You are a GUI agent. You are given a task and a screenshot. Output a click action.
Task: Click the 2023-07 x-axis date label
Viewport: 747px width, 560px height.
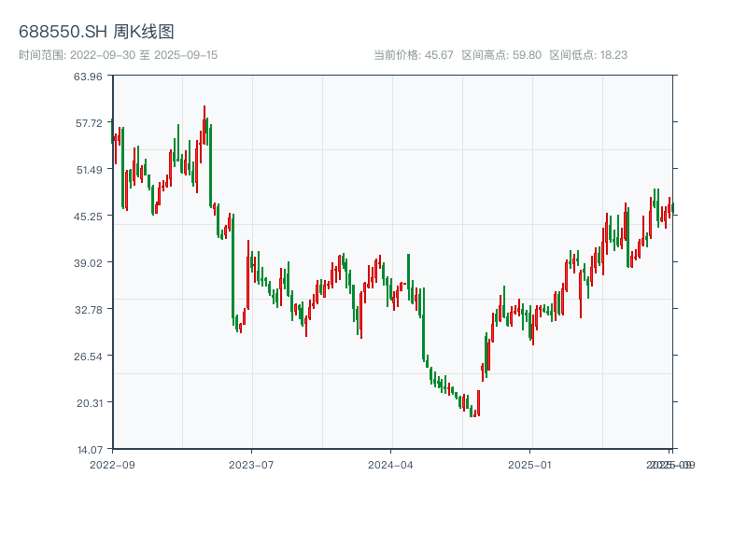252,464
